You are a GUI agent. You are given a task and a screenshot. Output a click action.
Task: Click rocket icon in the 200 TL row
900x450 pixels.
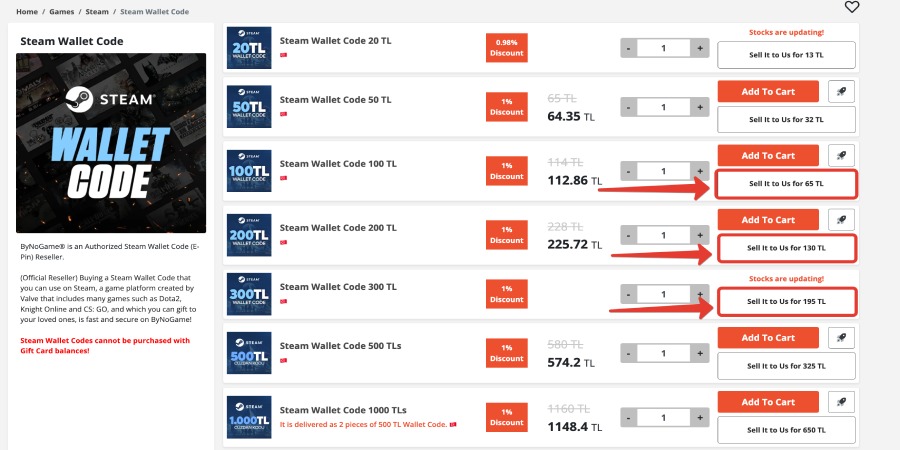pyautogui.click(x=842, y=219)
